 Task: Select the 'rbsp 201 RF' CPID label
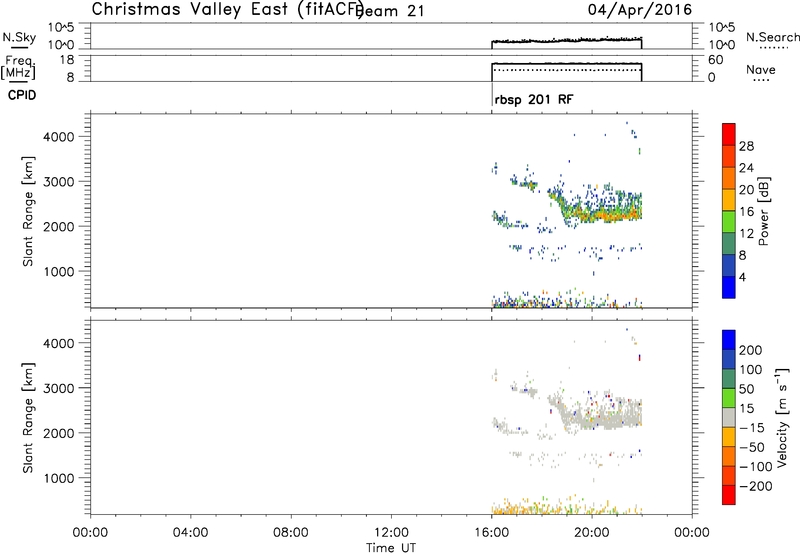534,99
